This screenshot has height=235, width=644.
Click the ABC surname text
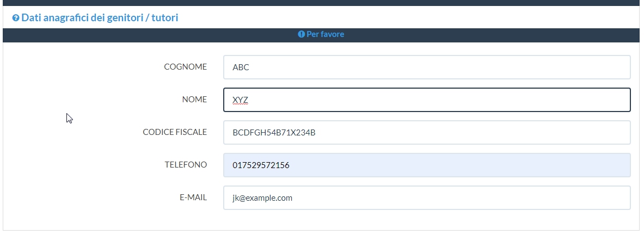click(241, 67)
